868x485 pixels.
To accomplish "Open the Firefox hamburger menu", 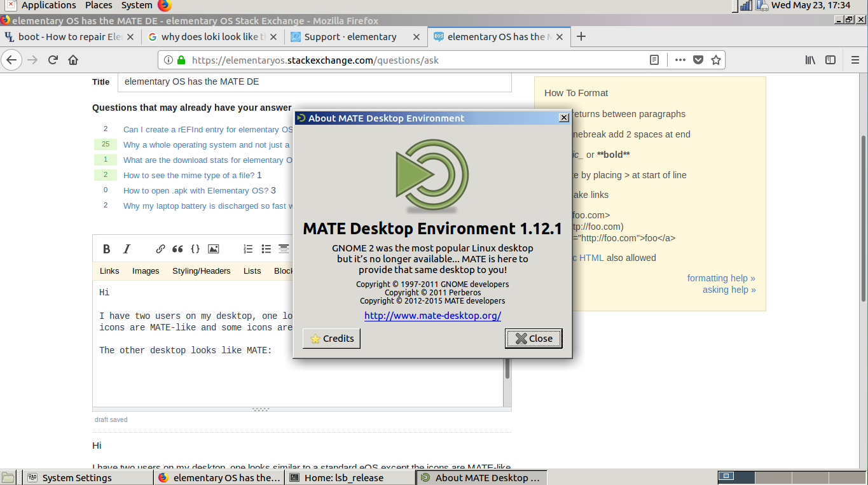I will [x=855, y=60].
